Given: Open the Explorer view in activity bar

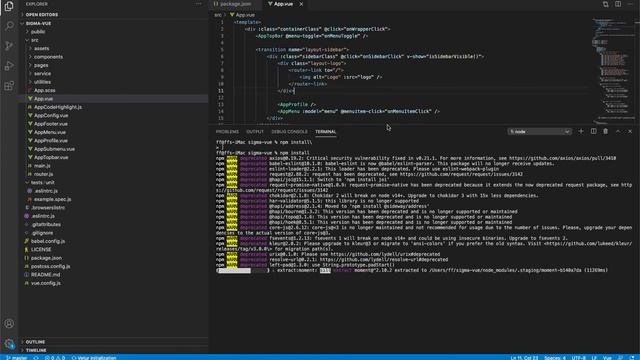Looking at the screenshot, I should point(9,6).
